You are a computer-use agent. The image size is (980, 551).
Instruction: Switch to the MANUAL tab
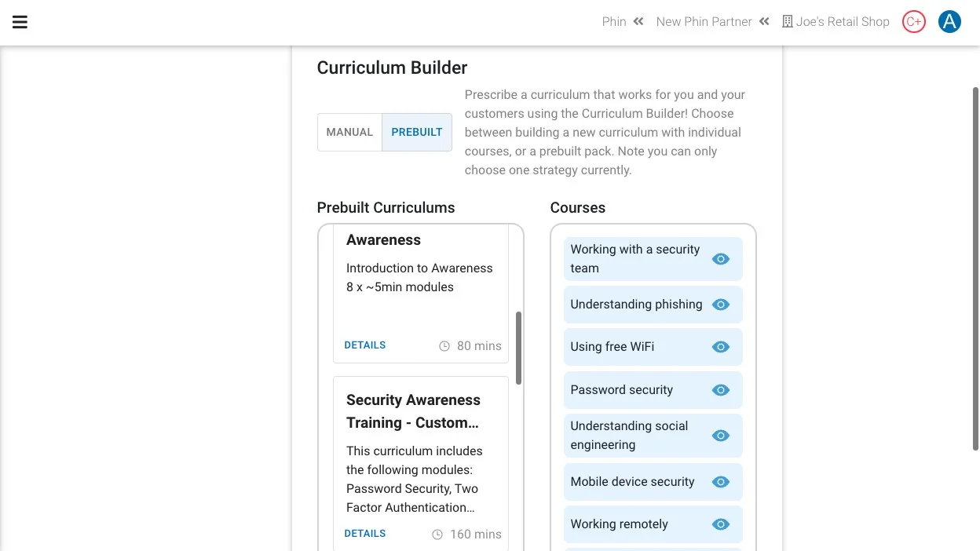tap(349, 132)
